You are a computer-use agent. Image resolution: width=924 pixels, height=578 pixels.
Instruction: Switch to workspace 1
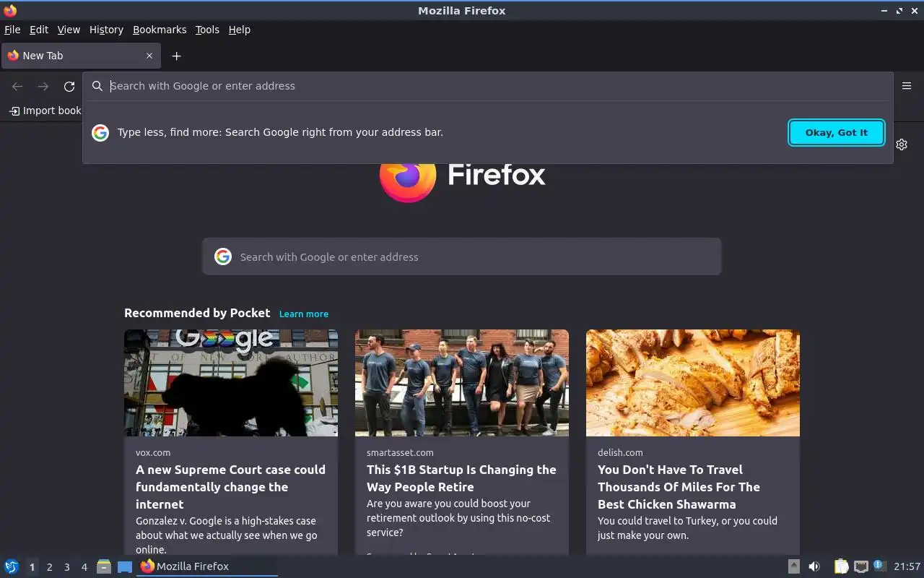coord(32,567)
